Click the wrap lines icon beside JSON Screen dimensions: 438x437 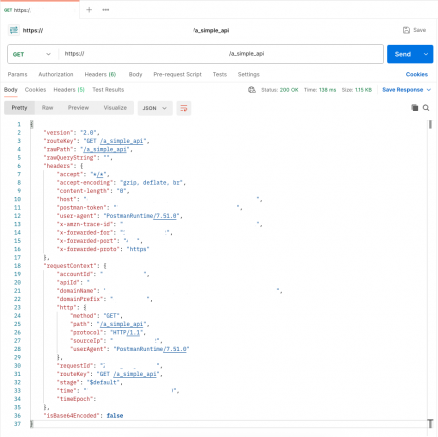(x=184, y=108)
